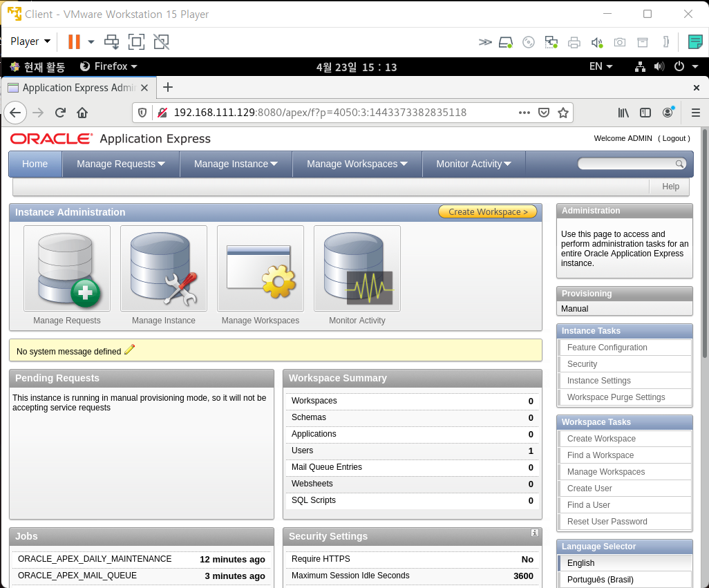709x588 pixels.
Task: Click the tracking protection shield icon
Action: click(x=142, y=113)
